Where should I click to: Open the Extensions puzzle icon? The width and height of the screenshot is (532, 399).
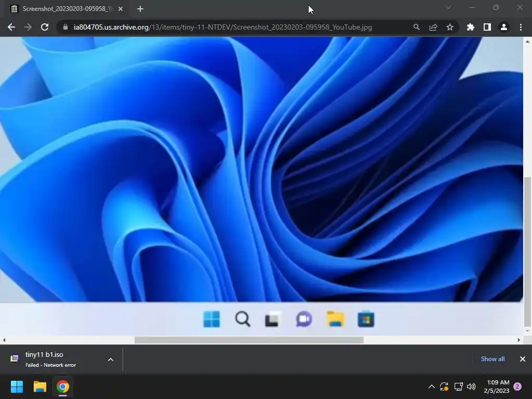471,27
